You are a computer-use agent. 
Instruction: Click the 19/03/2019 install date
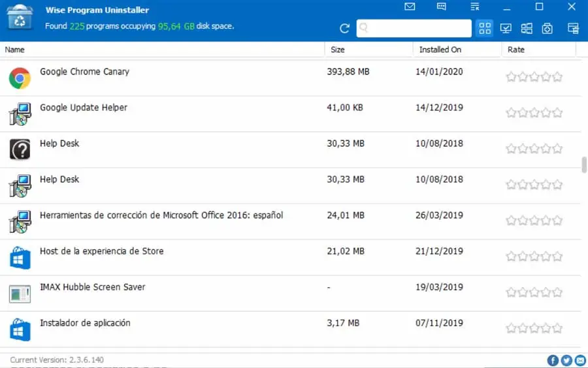click(439, 288)
